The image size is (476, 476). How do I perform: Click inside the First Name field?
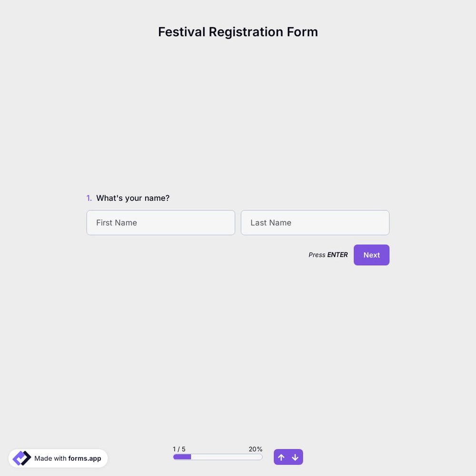[160, 222]
